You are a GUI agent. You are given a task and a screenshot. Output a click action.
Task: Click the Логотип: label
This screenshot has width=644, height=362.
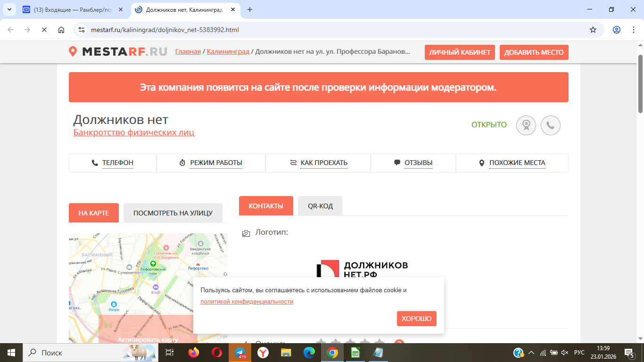click(x=272, y=232)
